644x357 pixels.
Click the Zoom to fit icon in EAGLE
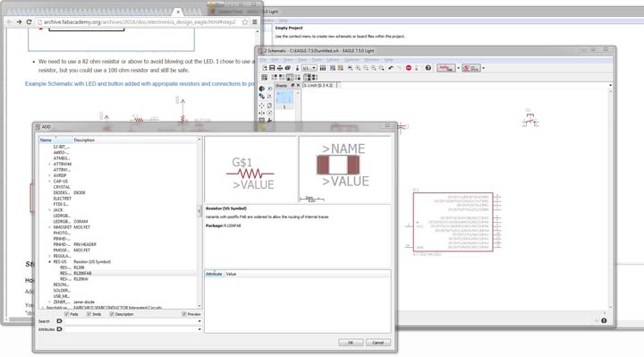click(x=351, y=68)
